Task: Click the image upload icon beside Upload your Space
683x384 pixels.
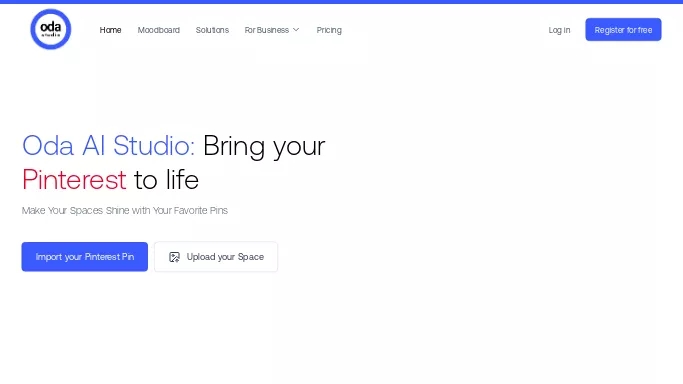Action: [174, 257]
